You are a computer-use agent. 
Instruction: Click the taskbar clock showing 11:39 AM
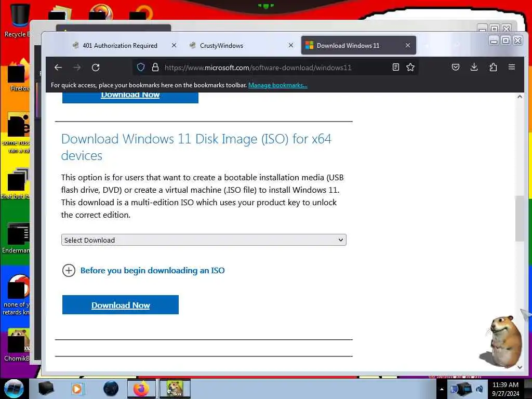point(505,389)
